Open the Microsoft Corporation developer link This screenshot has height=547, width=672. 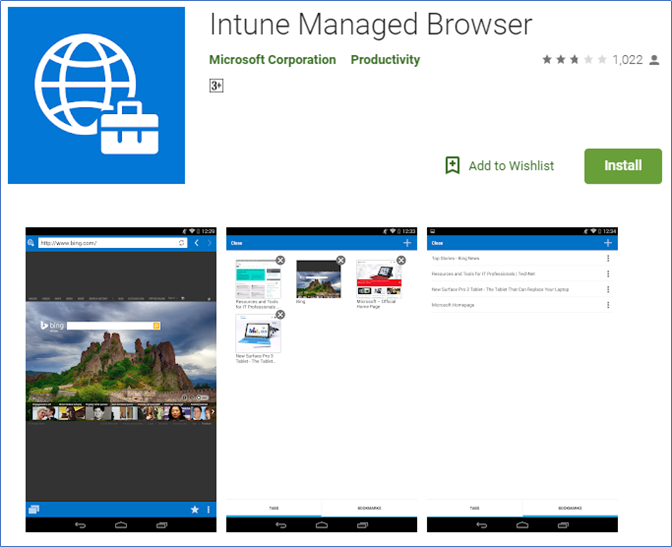272,60
